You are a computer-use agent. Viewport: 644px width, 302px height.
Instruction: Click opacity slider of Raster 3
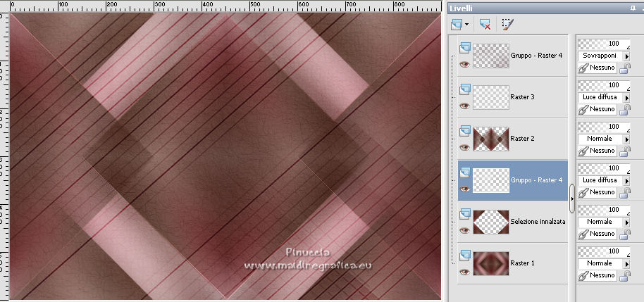tap(604, 85)
